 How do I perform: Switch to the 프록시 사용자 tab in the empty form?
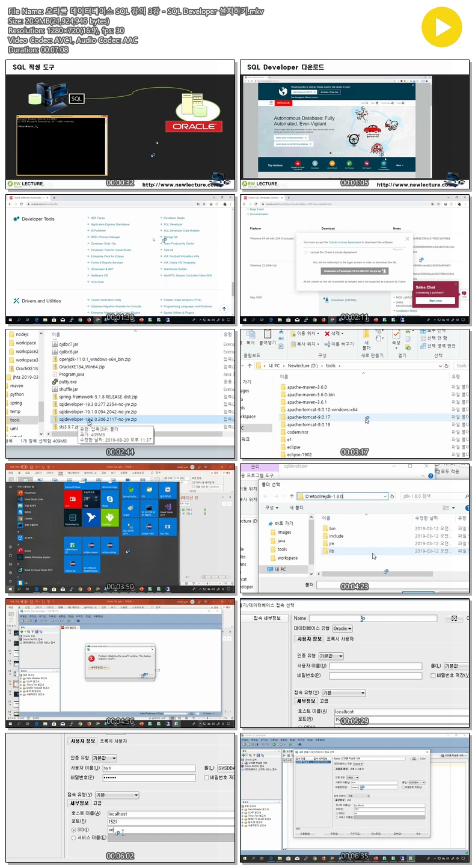click(x=340, y=638)
